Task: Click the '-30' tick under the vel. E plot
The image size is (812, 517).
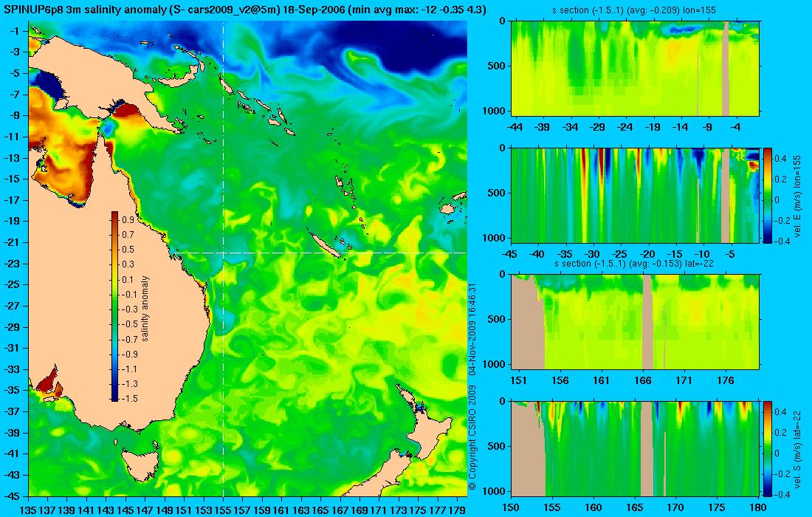Action: (x=592, y=254)
